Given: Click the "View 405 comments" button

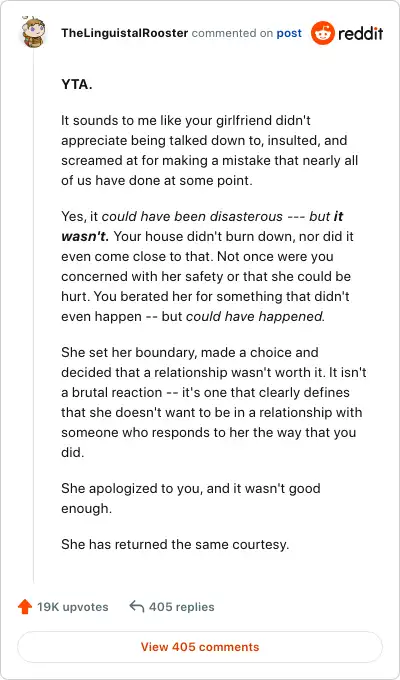Looking at the screenshot, I should tap(200, 647).
